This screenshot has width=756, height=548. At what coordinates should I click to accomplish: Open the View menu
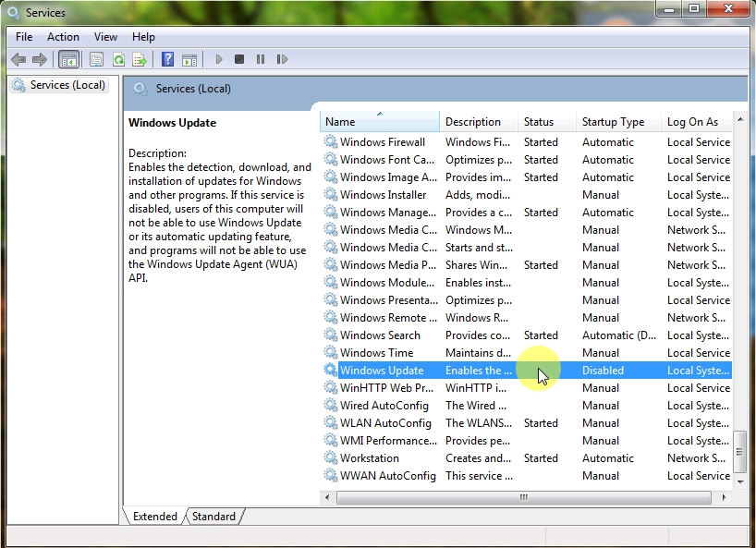[x=105, y=37]
